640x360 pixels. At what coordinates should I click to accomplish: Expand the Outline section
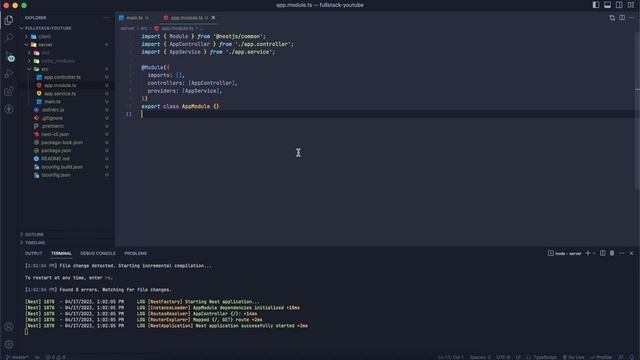[34, 234]
